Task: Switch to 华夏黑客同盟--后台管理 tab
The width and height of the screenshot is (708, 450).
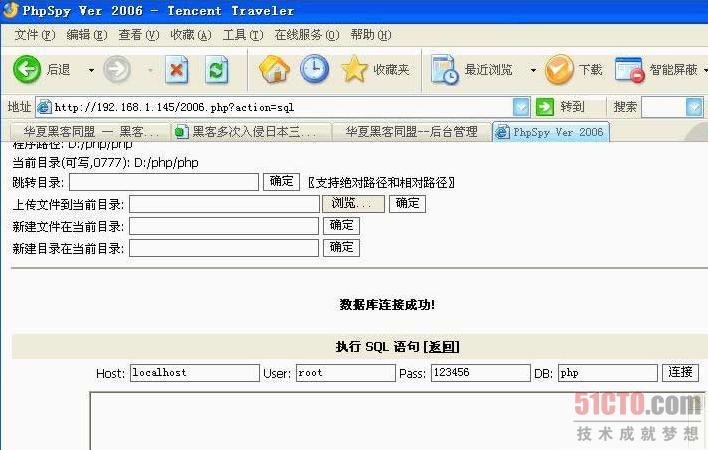Action: click(x=411, y=132)
